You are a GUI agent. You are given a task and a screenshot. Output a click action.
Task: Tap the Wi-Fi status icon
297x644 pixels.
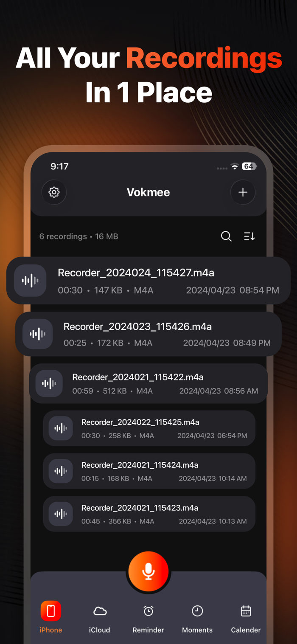coord(235,166)
